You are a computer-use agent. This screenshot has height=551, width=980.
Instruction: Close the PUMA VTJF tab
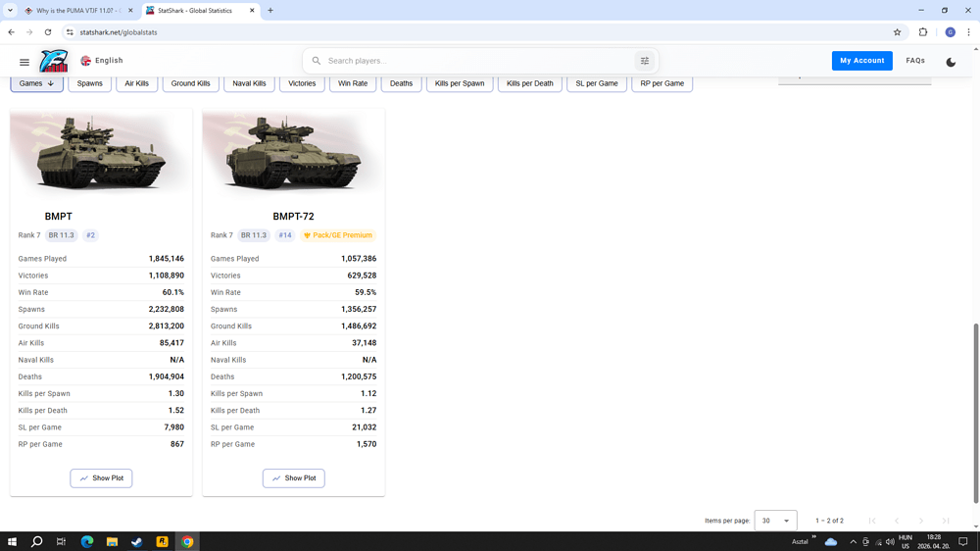point(130,11)
